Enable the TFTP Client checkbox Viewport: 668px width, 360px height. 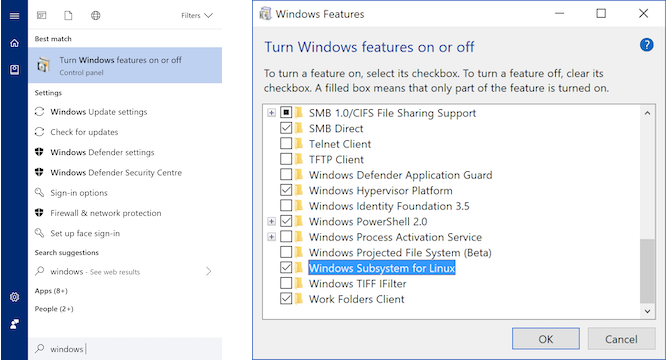tap(286, 159)
